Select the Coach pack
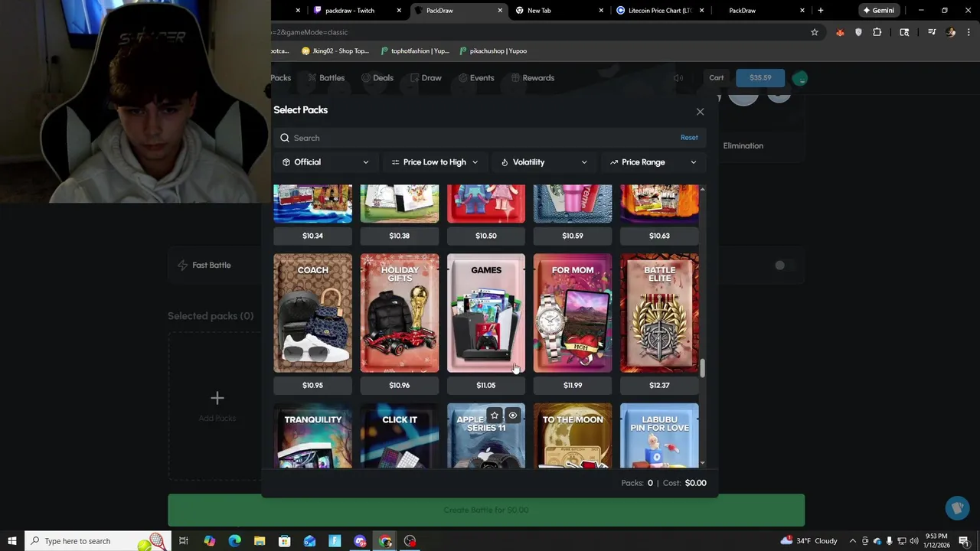The height and width of the screenshot is (551, 980). click(313, 313)
